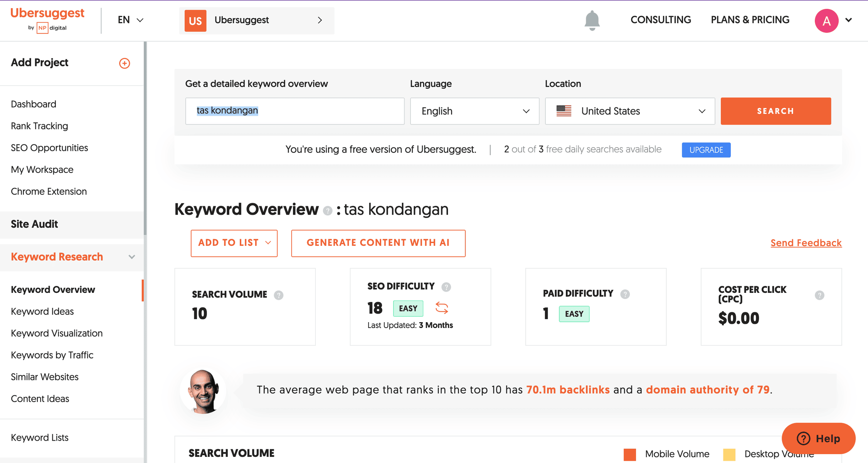Open the Ubersuggest project switcher
This screenshot has height=463, width=868.
click(257, 20)
